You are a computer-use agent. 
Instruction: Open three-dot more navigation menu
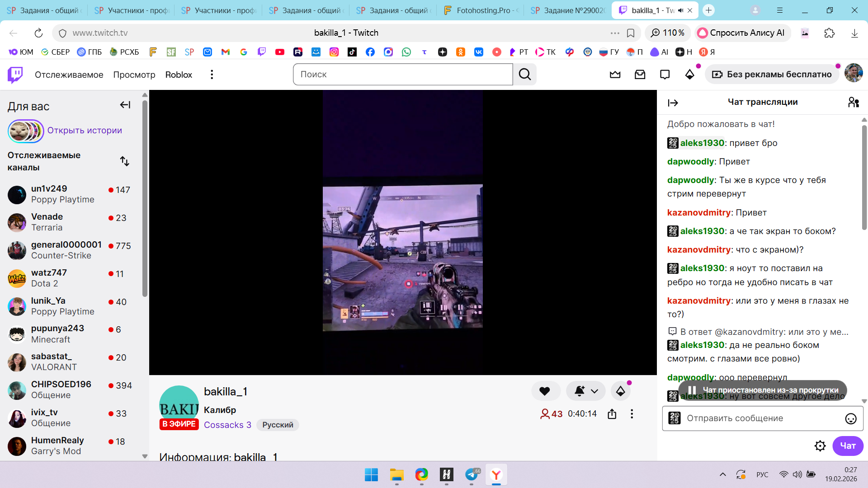[212, 75]
